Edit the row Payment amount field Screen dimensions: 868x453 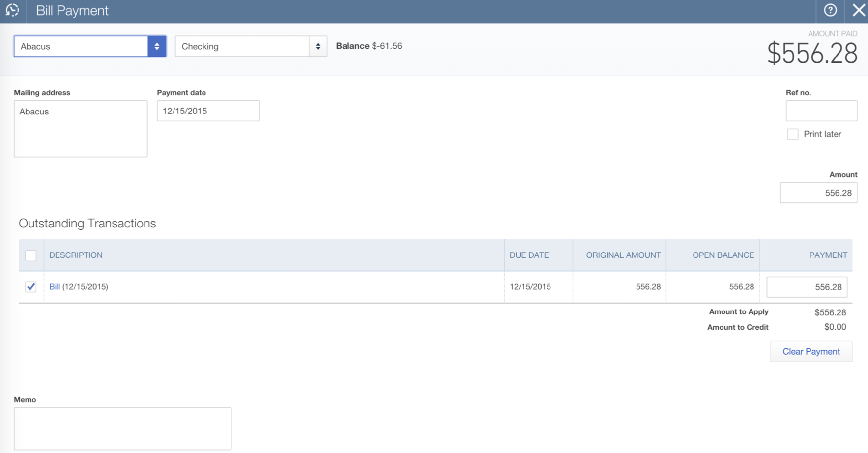click(807, 287)
